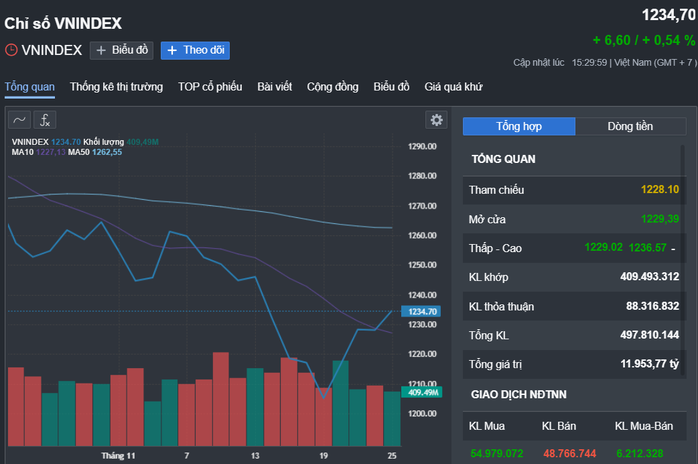The width and height of the screenshot is (698, 464).
Task: Open the Thống kê thị trường tab
Action: pos(116,87)
